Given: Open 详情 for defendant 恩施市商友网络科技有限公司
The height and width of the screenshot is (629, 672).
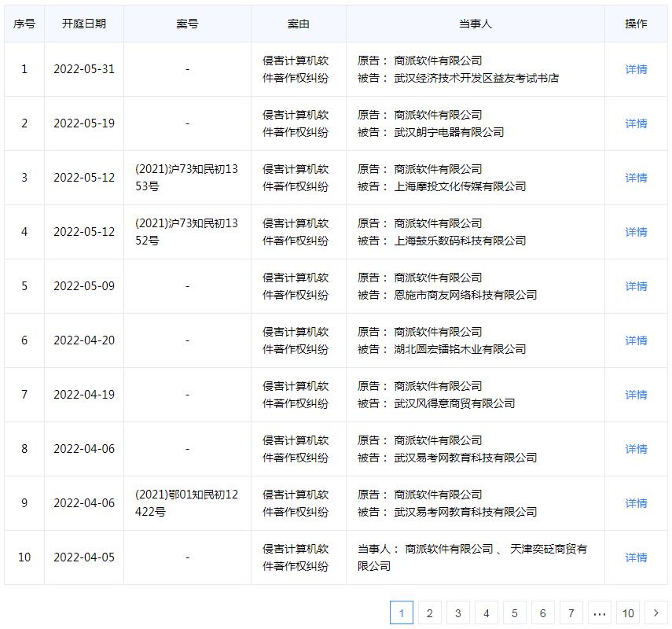Looking at the screenshot, I should point(636,286).
